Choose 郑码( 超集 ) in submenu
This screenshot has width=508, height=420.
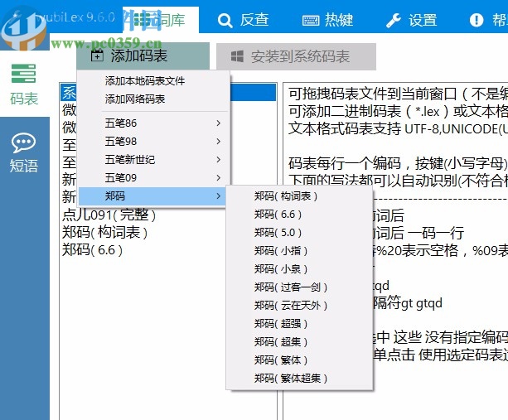[x=299, y=341]
